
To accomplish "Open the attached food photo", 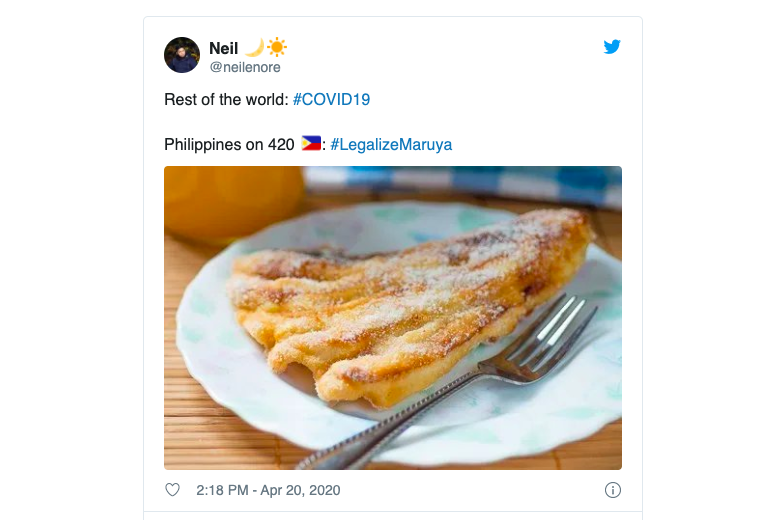I will tap(392, 317).
